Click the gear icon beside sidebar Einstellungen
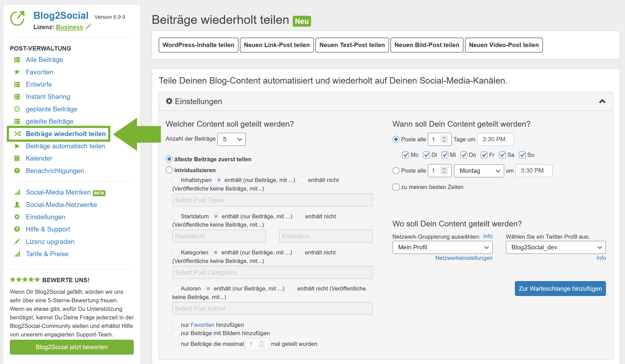The width and height of the screenshot is (625, 364). pos(17,217)
